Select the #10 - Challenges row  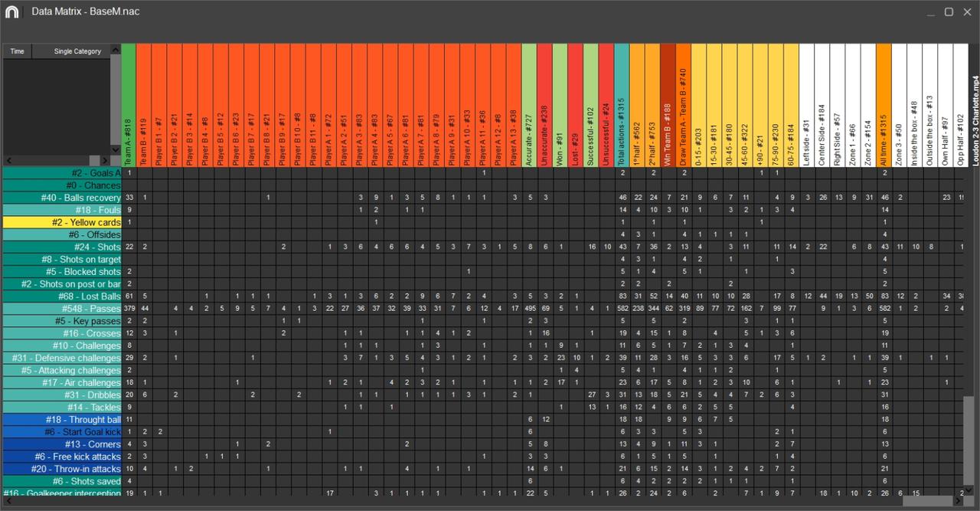[62, 346]
